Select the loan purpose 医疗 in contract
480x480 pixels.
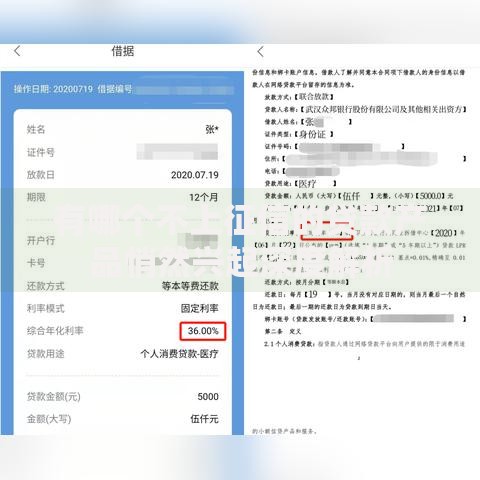(307, 183)
